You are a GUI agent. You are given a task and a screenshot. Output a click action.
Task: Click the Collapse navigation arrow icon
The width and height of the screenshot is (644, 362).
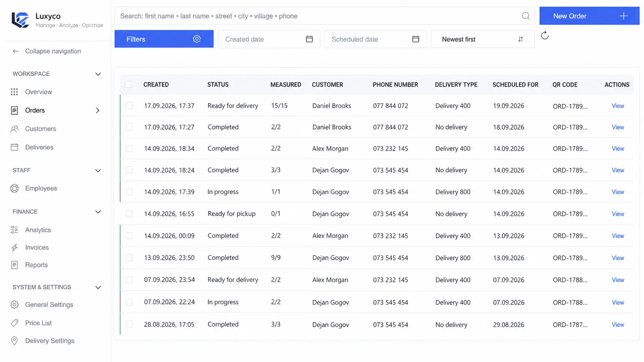[16, 51]
